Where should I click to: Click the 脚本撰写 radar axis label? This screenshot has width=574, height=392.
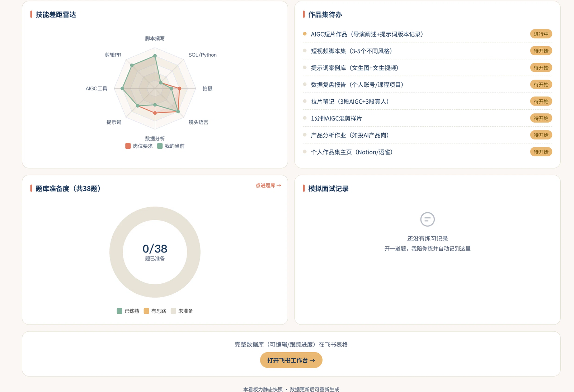point(155,38)
